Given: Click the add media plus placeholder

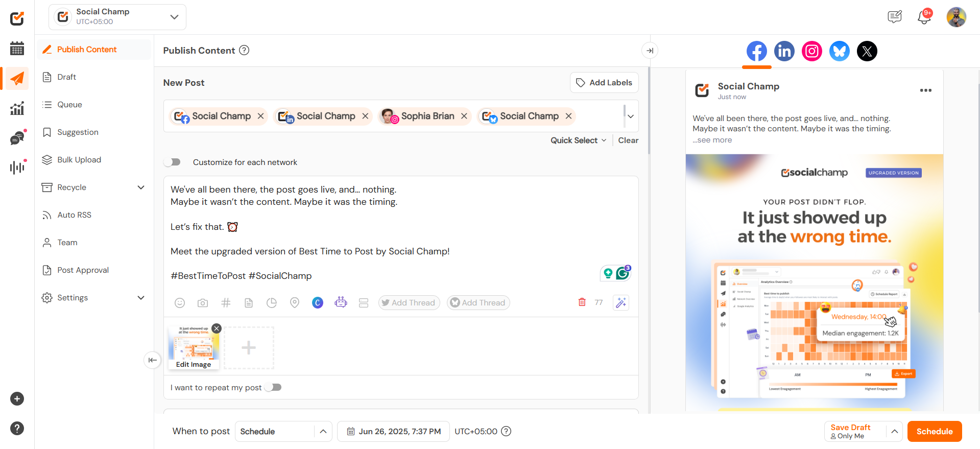Looking at the screenshot, I should 249,348.
